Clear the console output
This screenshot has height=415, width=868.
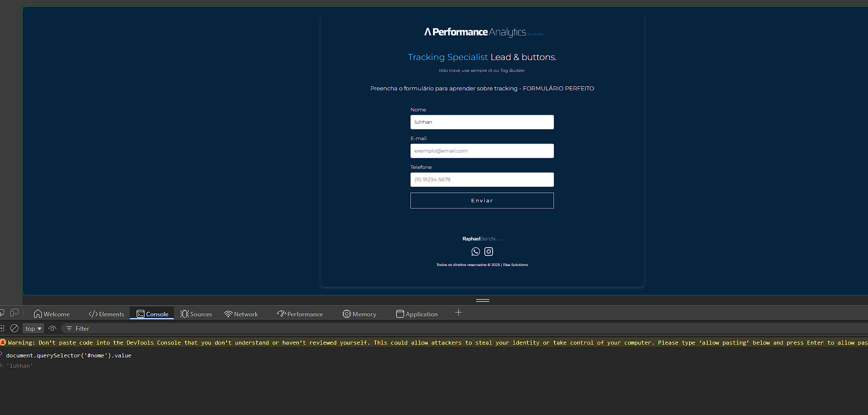14,328
